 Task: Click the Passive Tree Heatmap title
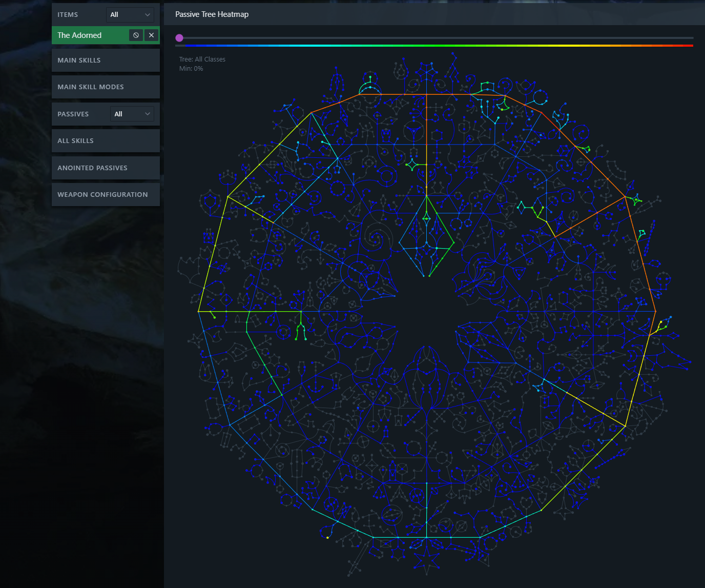pyautogui.click(x=212, y=14)
